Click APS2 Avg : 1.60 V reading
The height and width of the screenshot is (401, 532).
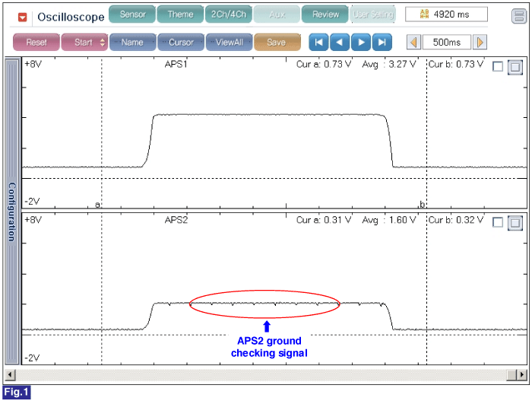(389, 220)
